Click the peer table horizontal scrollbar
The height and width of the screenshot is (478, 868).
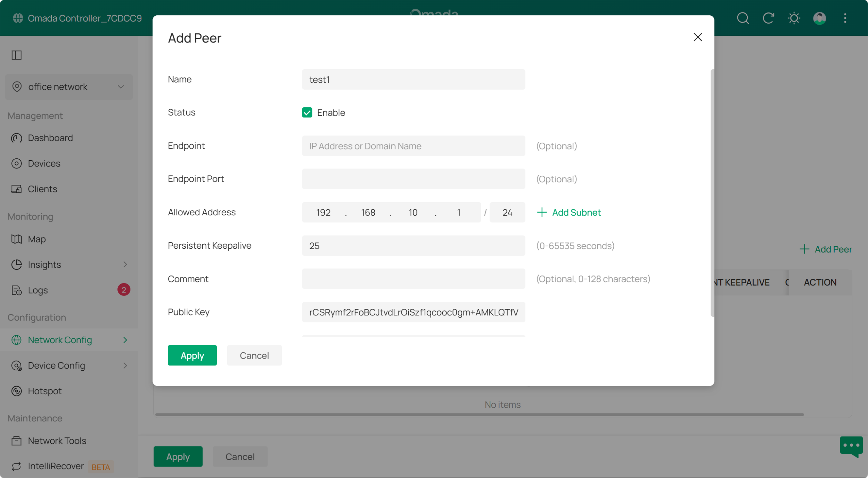pos(479,415)
